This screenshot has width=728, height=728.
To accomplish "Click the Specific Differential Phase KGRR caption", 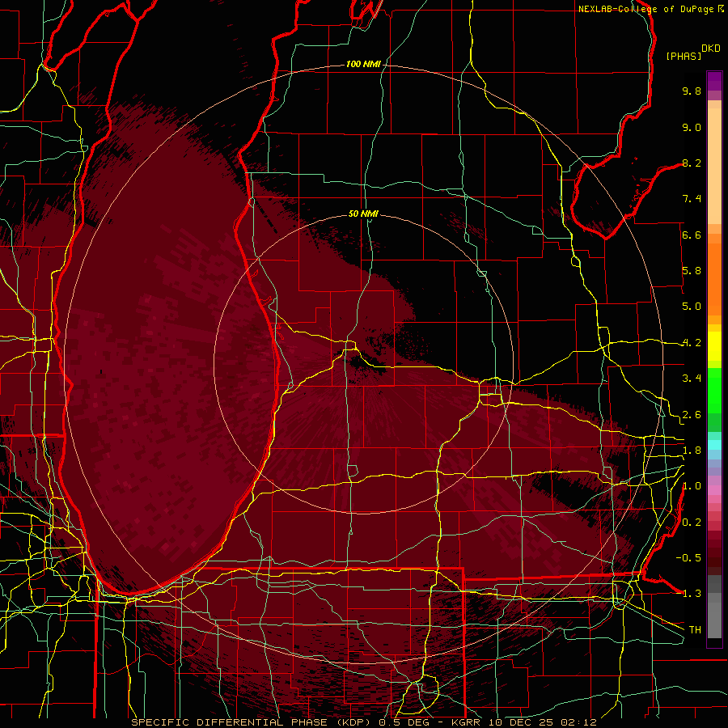I will point(363,722).
